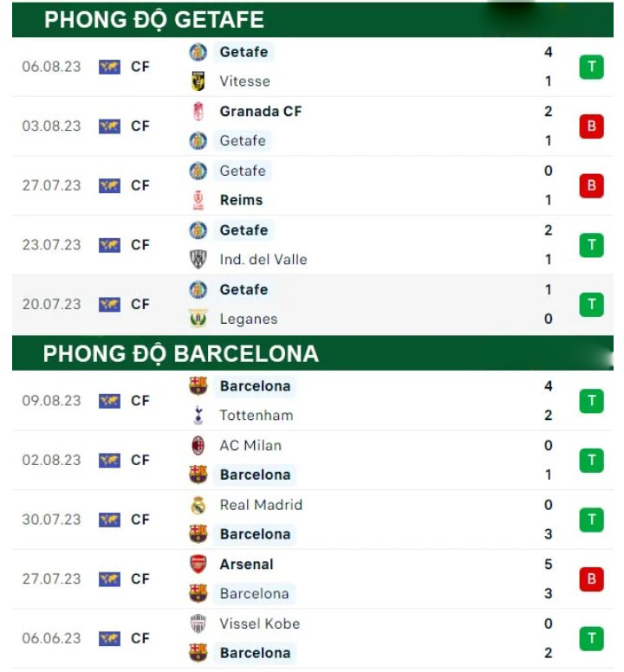624x672 pixels.
Task: Select the PHONG ĐỘ BARCELONA section header
Action: click(181, 353)
